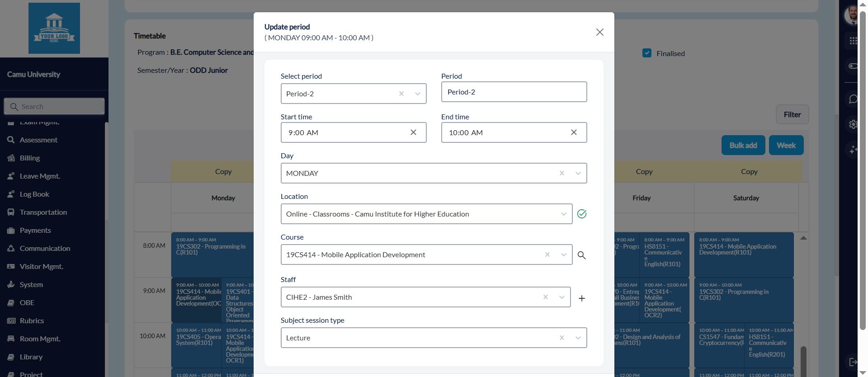The image size is (868, 377).
Task: Open Assessment in the sidebar
Action: [x=38, y=140]
